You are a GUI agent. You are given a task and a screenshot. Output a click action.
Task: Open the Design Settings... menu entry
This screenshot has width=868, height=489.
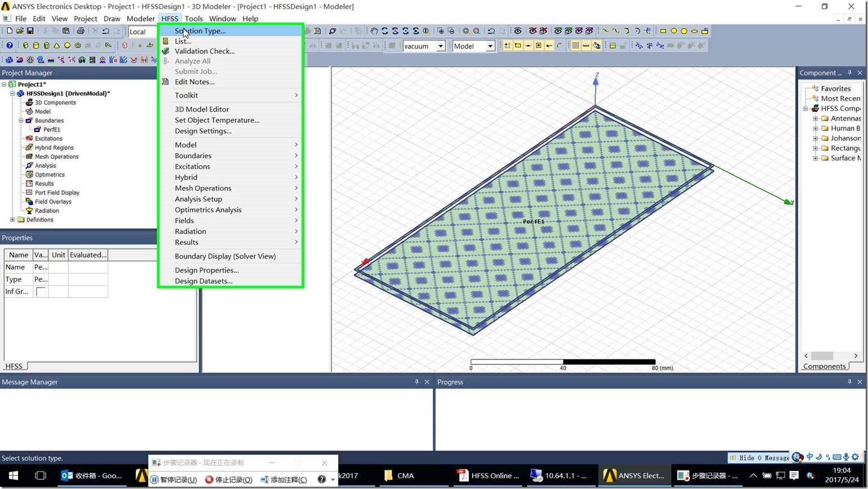coord(231,131)
